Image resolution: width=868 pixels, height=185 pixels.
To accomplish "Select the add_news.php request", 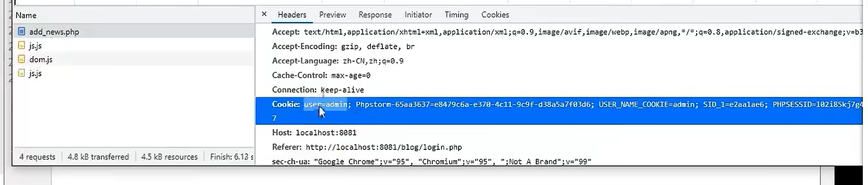I will 133,32.
